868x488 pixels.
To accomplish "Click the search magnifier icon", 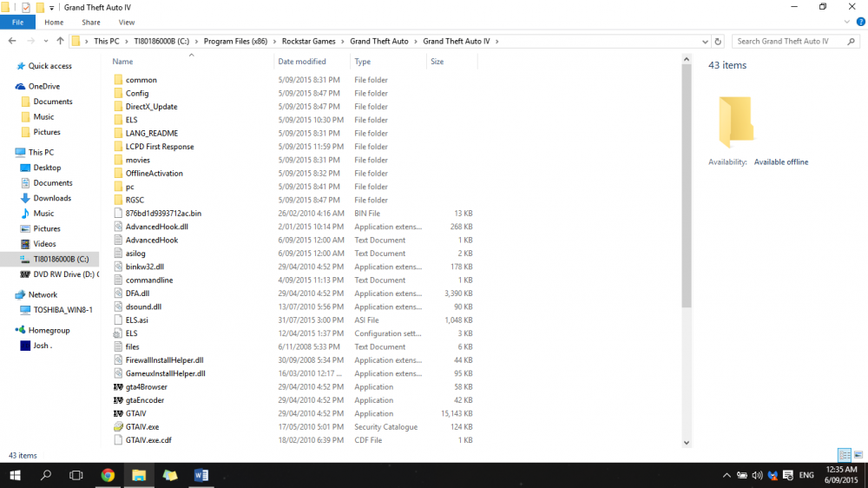I will pos(851,42).
